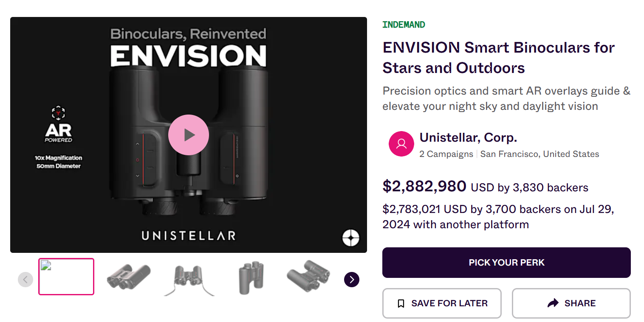Click the next thumbnails arrow
This screenshot has height=322, width=644.
(352, 280)
